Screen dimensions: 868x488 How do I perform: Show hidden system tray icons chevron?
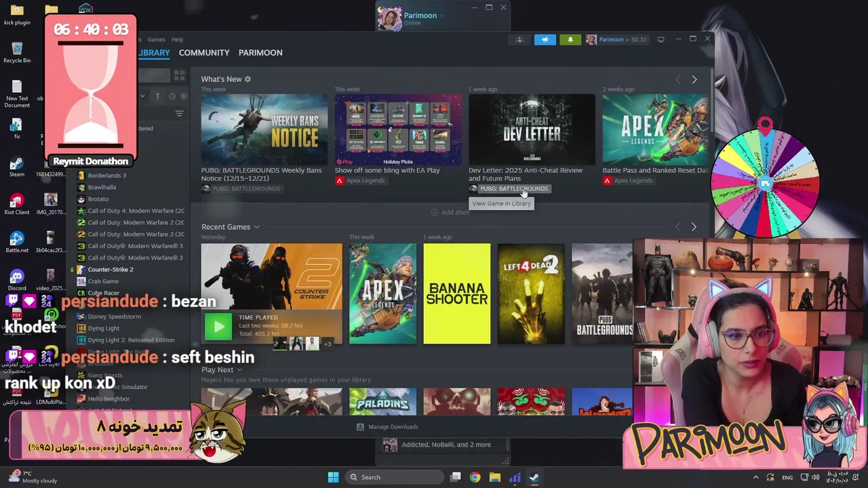[755, 477]
